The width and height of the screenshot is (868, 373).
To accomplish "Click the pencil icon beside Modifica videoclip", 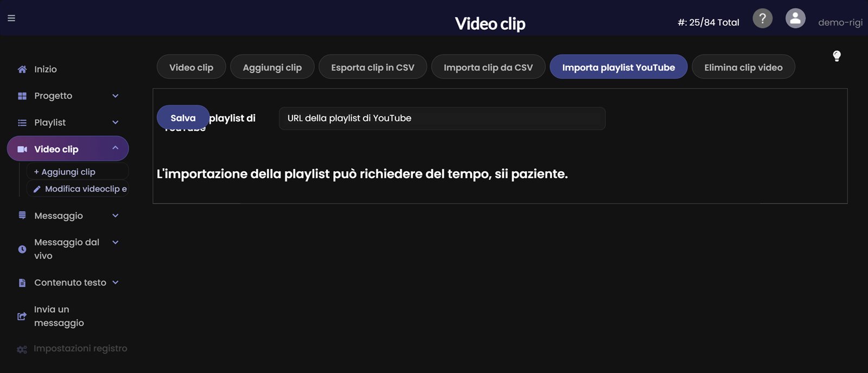I will coord(37,189).
